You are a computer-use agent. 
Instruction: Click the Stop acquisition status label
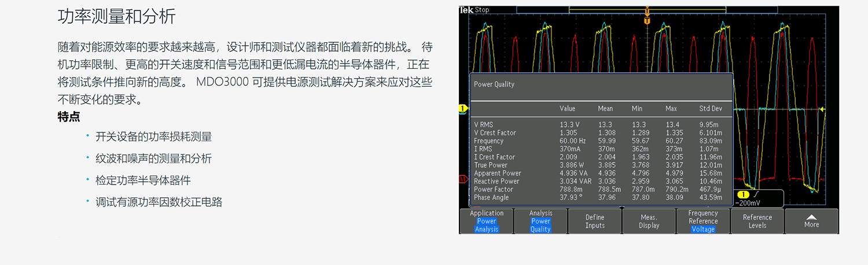coord(482,10)
